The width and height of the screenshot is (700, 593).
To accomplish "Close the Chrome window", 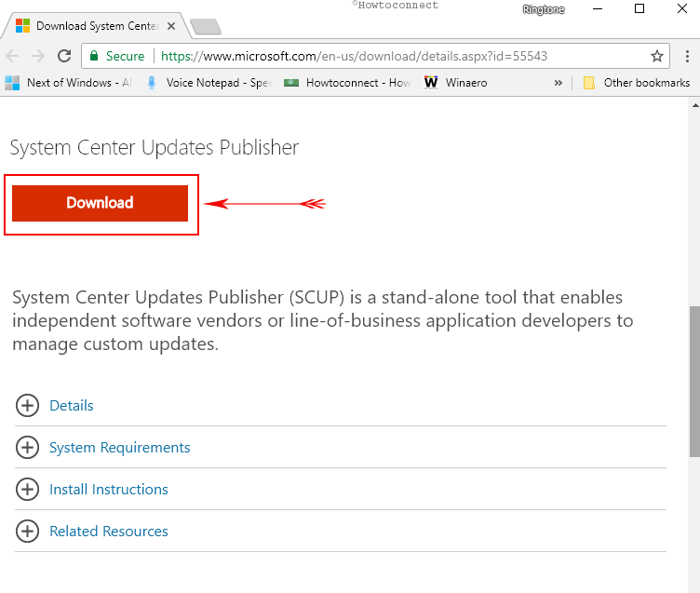I will 681,9.
